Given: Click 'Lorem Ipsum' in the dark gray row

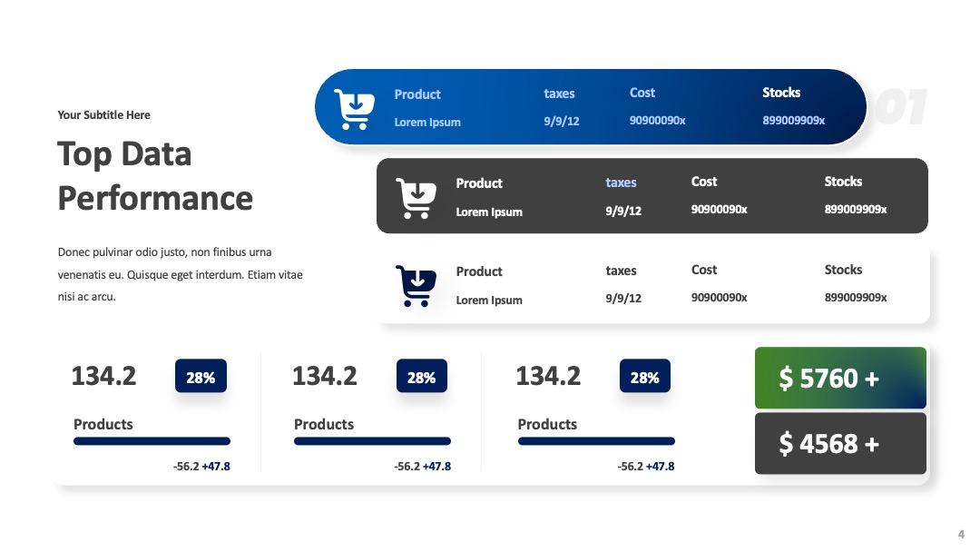Looking at the screenshot, I should (489, 212).
